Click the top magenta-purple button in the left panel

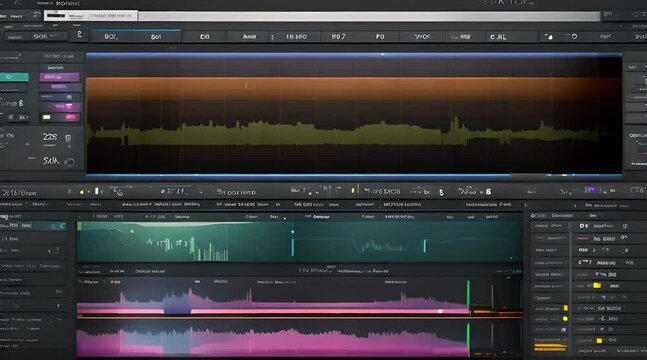tap(59, 77)
